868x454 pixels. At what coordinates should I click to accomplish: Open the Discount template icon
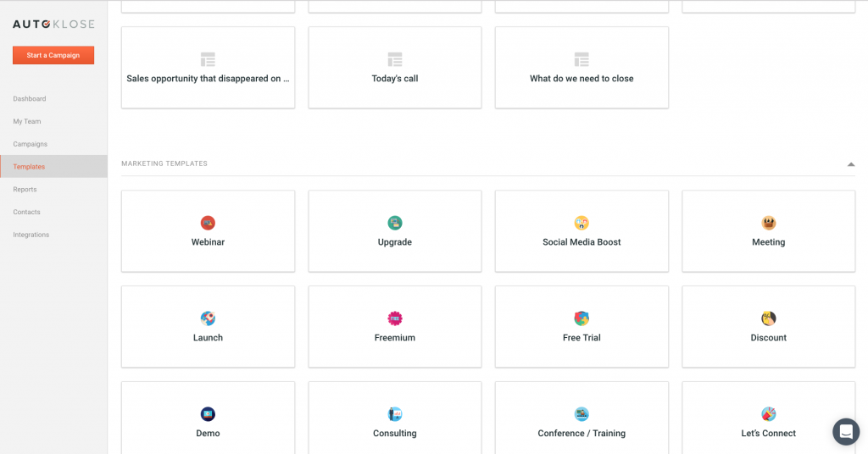[x=769, y=318]
